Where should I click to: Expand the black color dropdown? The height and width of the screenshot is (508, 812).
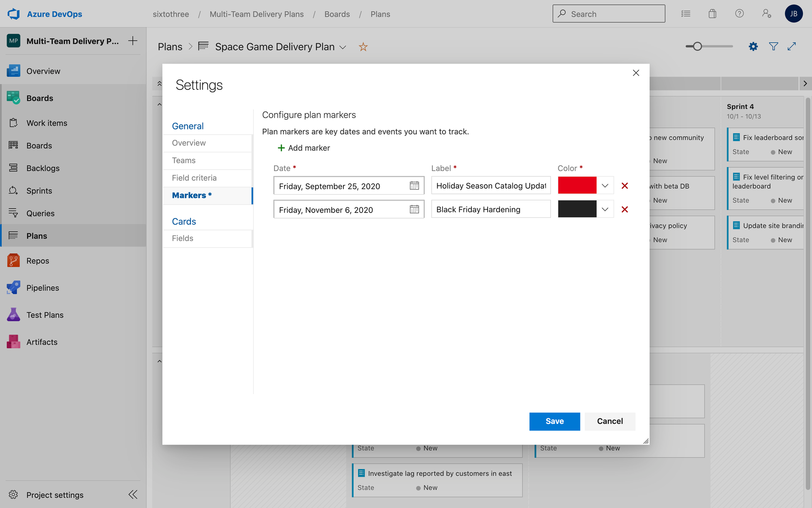(605, 209)
